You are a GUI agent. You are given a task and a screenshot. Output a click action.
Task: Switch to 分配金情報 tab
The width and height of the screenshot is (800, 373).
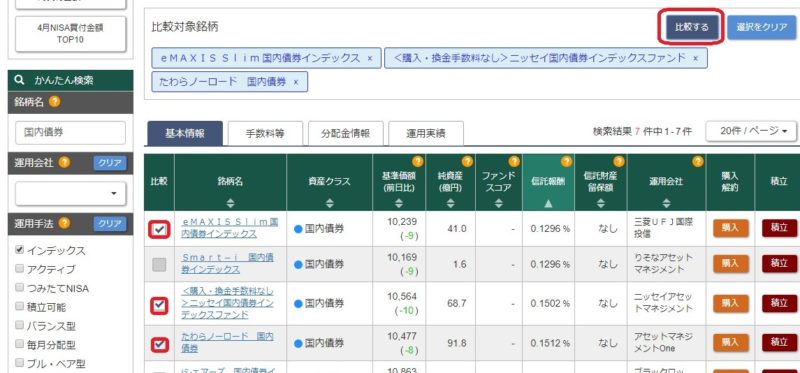(x=345, y=134)
